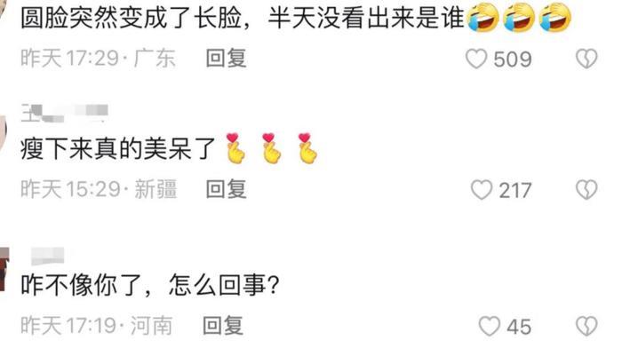622x364 pixels.
Task: Dislike the 河南 comment with broken heart
Action: (x=586, y=327)
